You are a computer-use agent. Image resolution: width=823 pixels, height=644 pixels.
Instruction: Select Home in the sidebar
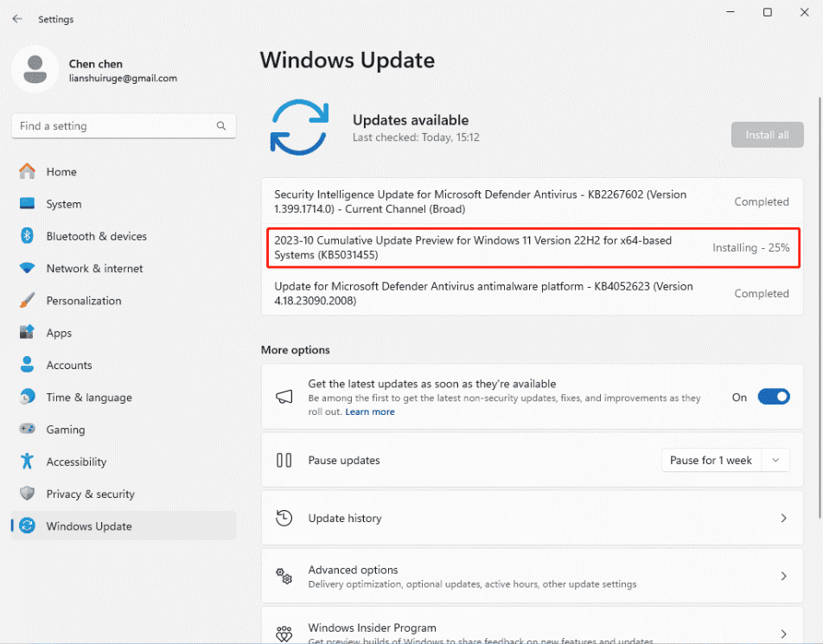61,172
